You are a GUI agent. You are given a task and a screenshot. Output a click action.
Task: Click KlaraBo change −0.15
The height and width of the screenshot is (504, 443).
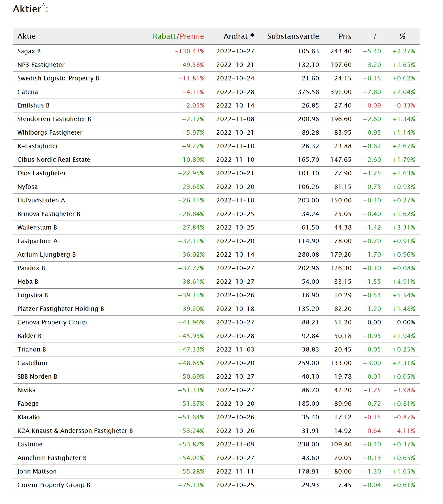(x=372, y=417)
